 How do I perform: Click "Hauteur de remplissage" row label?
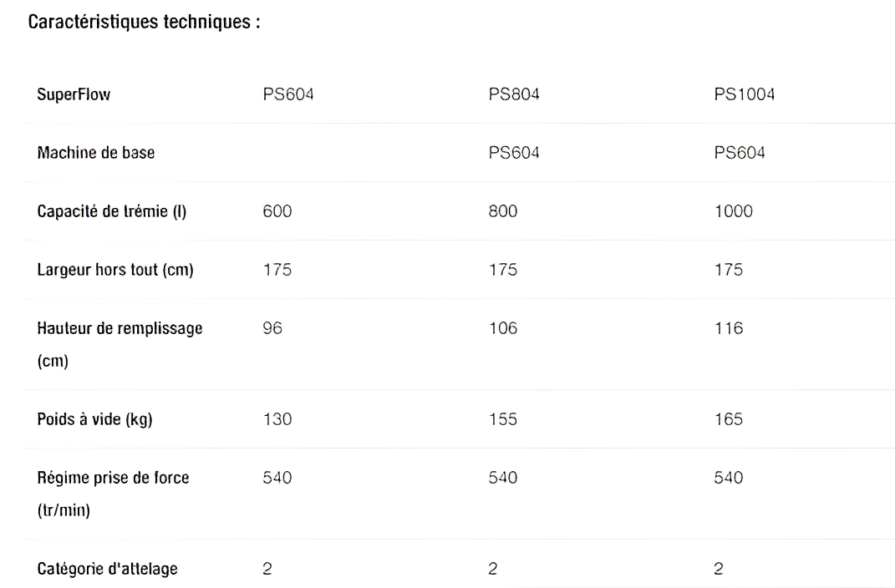[120, 329]
